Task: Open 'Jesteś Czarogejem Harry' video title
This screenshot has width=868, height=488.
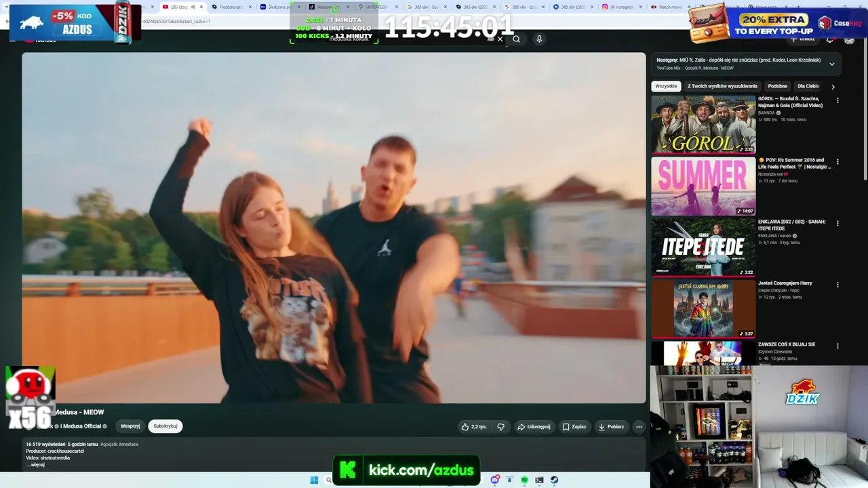Action: click(x=785, y=283)
